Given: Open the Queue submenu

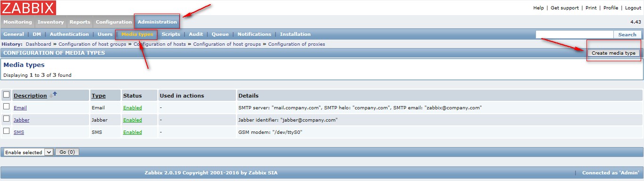Looking at the screenshot, I should (220, 34).
